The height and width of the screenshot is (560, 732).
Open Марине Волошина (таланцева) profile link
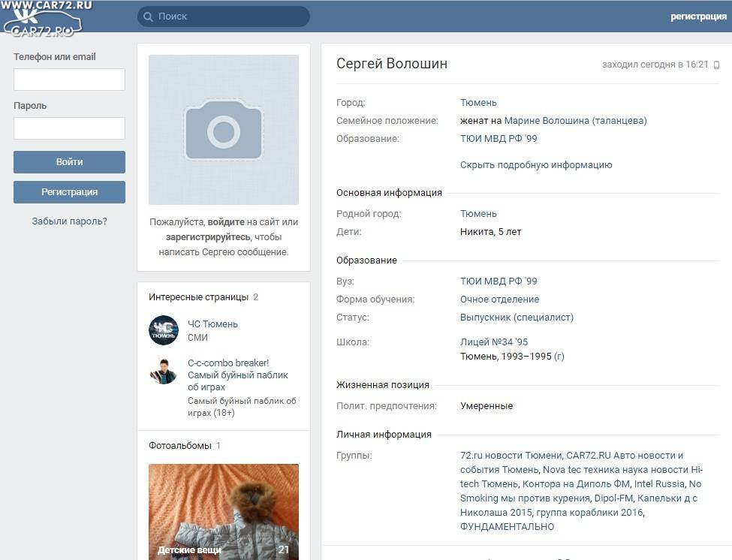pos(575,121)
